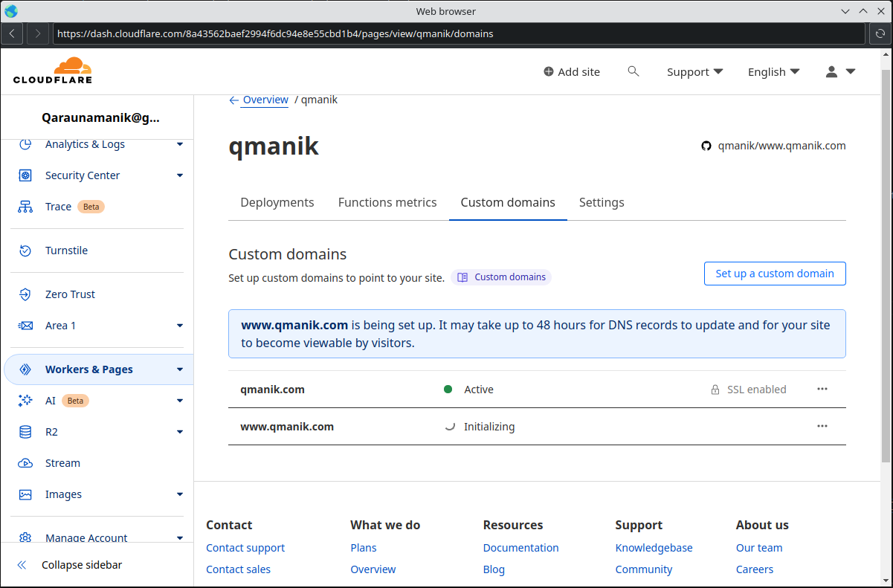Open the Contact support link
Image resolution: width=893 pixels, height=588 pixels.
(x=245, y=547)
